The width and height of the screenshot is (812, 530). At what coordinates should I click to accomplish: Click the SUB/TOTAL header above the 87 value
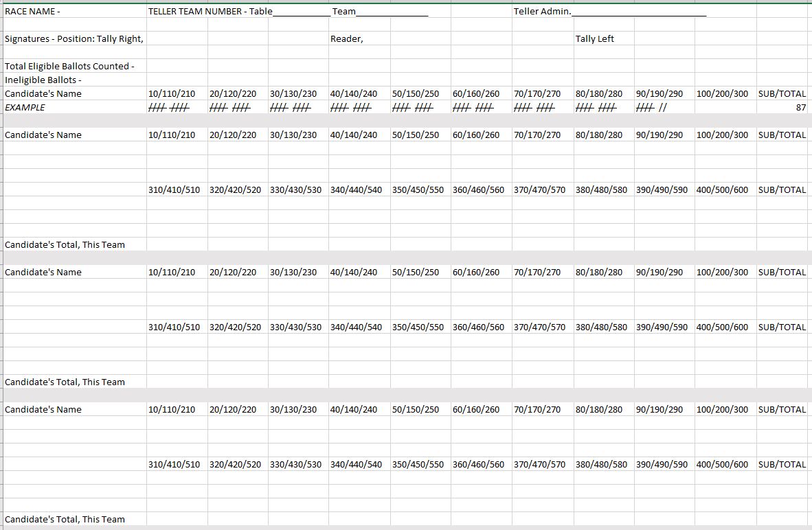point(782,94)
